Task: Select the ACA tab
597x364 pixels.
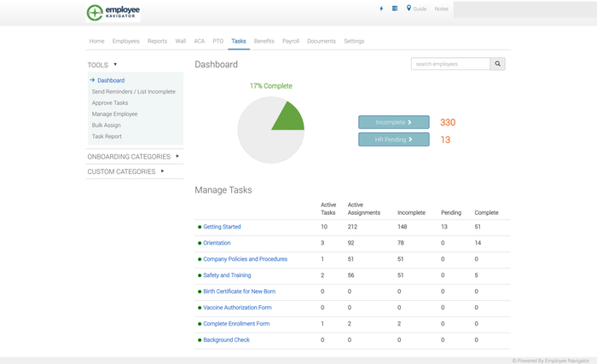Action: [x=199, y=41]
